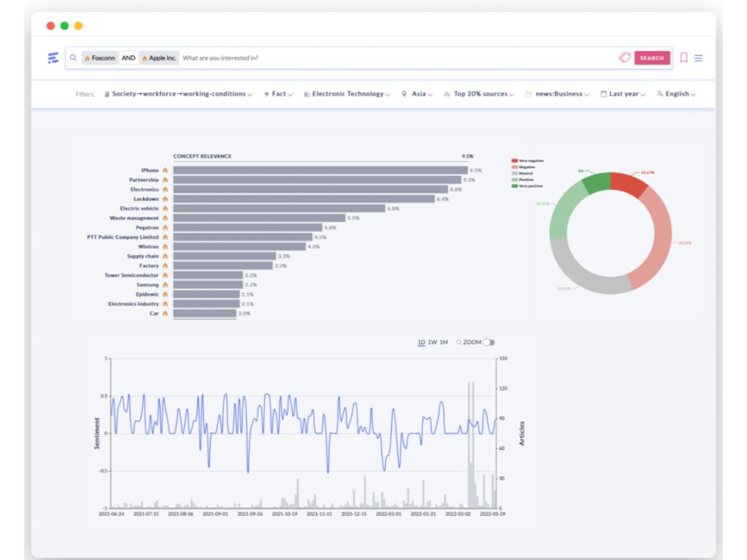This screenshot has width=747, height=560.
Task: Open the Asia location filter
Action: (x=418, y=94)
